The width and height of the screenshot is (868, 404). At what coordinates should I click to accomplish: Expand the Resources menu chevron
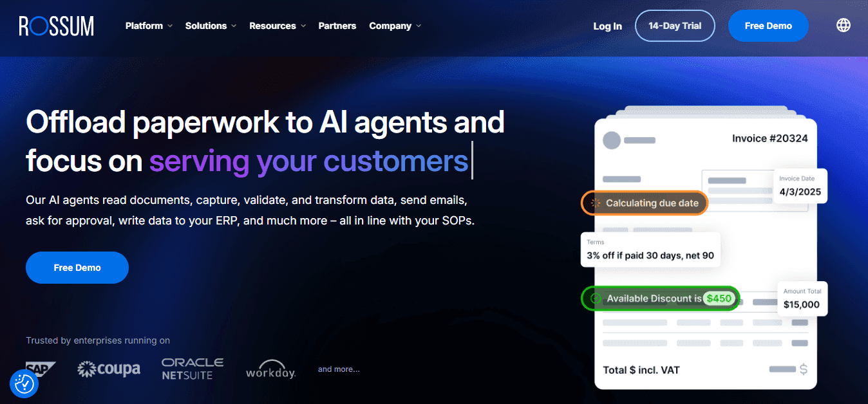(303, 26)
